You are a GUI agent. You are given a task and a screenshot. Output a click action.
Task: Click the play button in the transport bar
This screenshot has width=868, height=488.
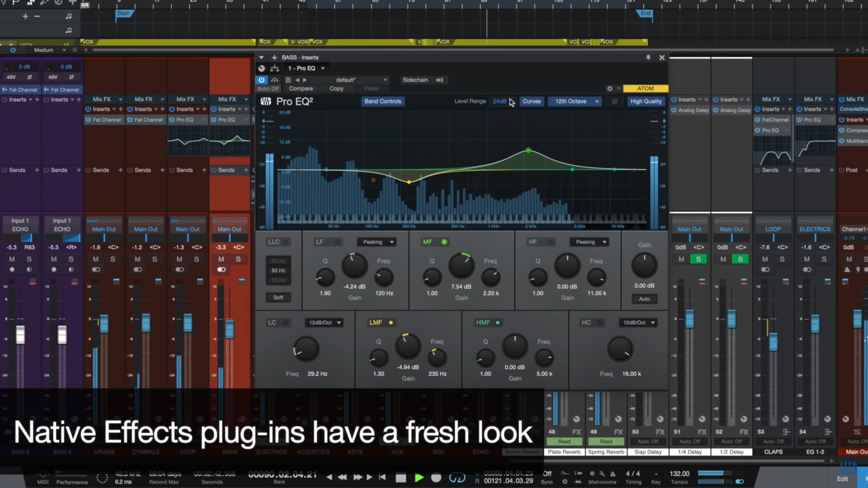coord(419,478)
